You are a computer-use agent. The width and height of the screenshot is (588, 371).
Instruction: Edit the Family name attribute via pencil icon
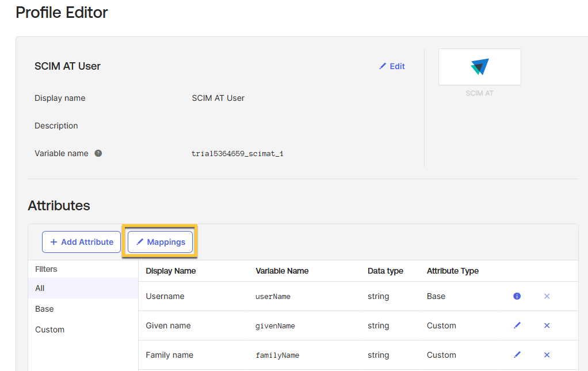(x=517, y=354)
